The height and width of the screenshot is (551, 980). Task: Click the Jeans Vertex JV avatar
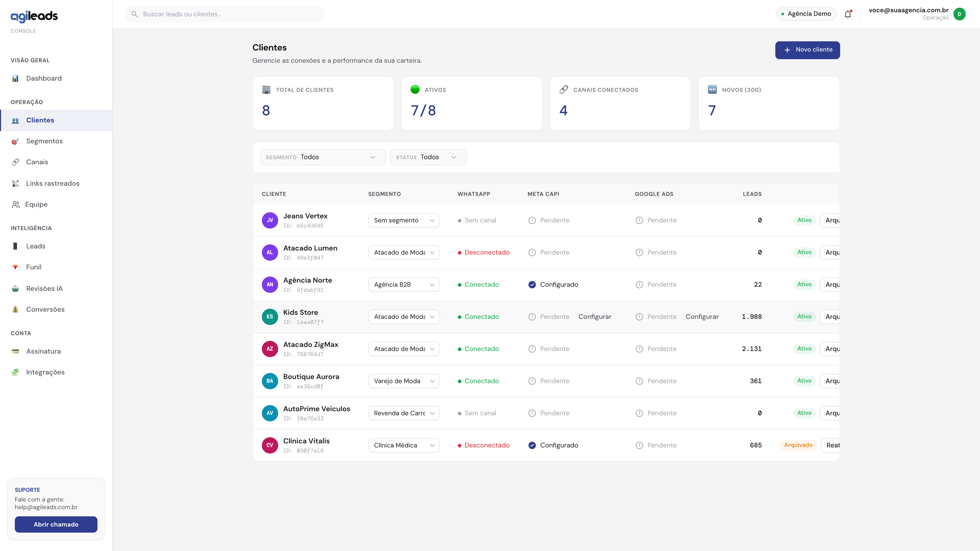[x=270, y=220]
